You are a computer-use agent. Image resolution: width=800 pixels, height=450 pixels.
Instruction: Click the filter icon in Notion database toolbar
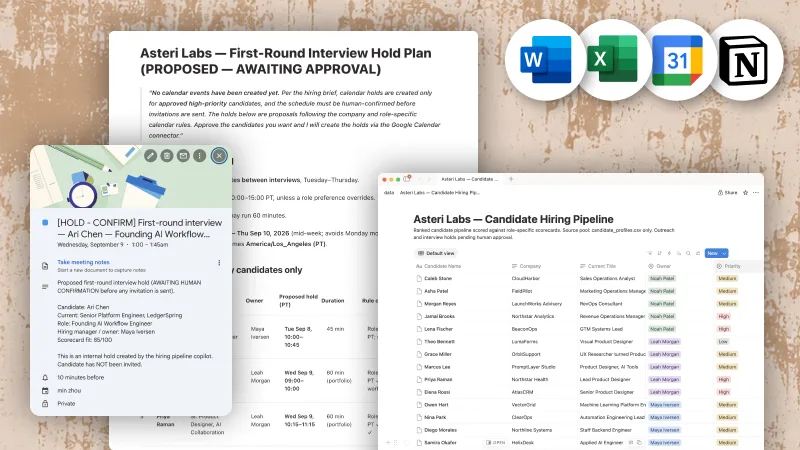[x=649, y=253]
